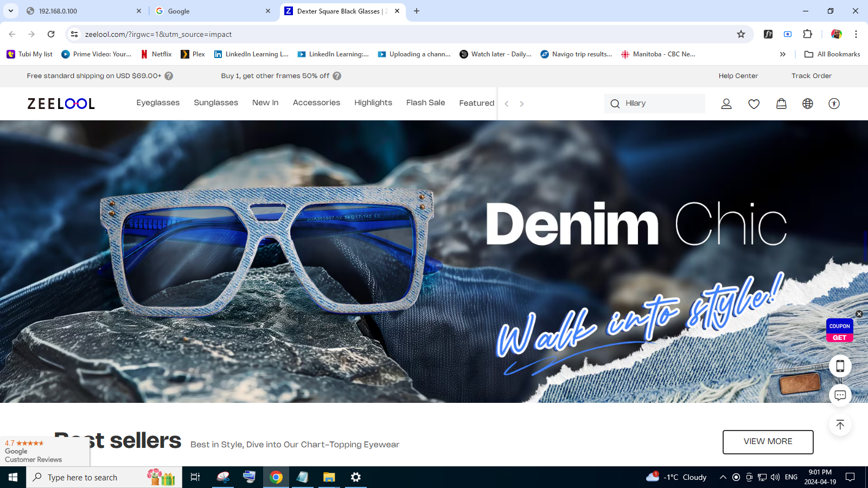Click the globe language/region icon
This screenshot has width=868, height=488.
pos(808,104)
